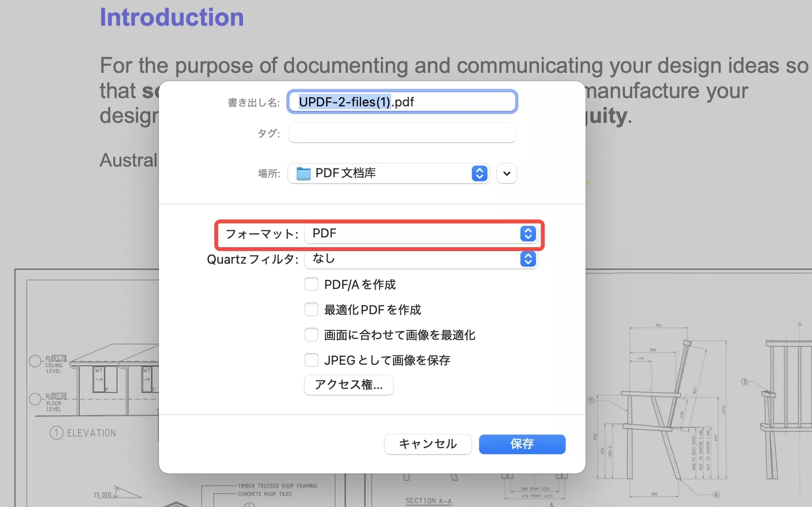Select the highlighted text UPDF-2-files(1)
The image size is (812, 507).
point(345,102)
